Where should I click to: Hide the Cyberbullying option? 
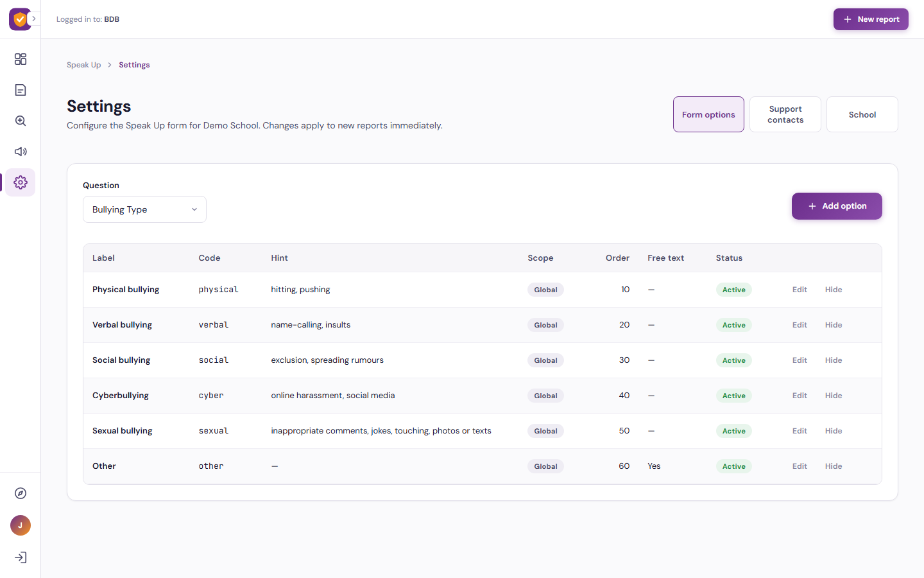[834, 396]
